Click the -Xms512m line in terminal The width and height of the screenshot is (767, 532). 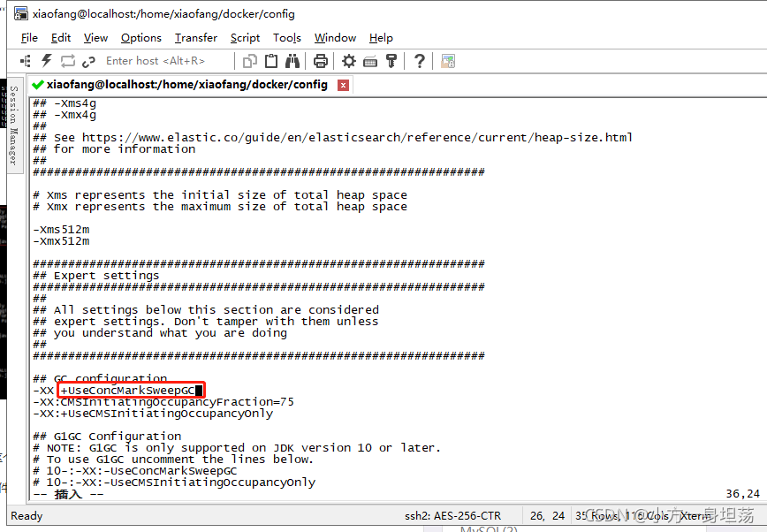pos(61,230)
